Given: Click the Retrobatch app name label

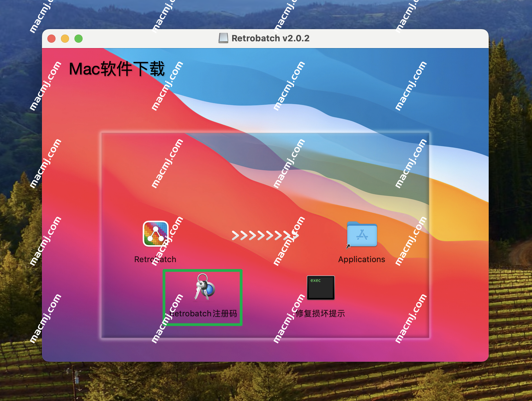Looking at the screenshot, I should 155,259.
